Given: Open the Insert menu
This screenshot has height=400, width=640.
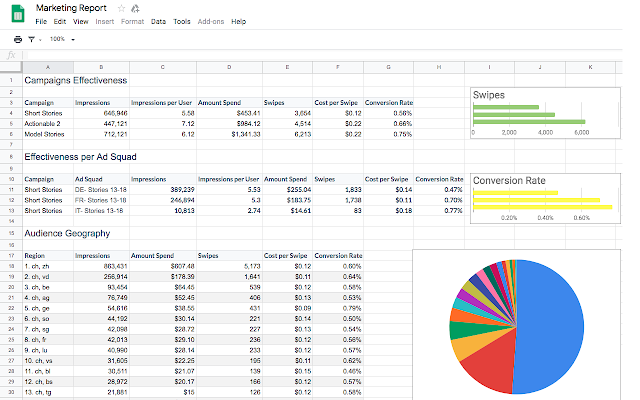Looking at the screenshot, I should coord(104,22).
